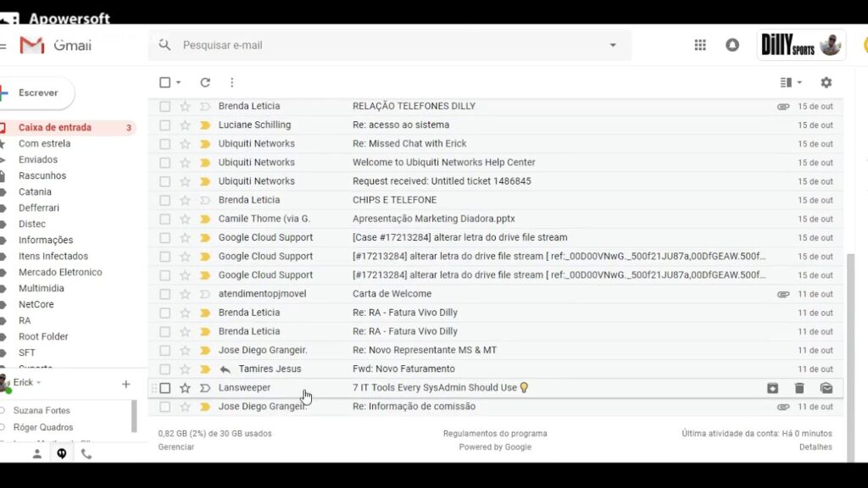Mark the Lansweeper email as read icon

click(x=826, y=388)
